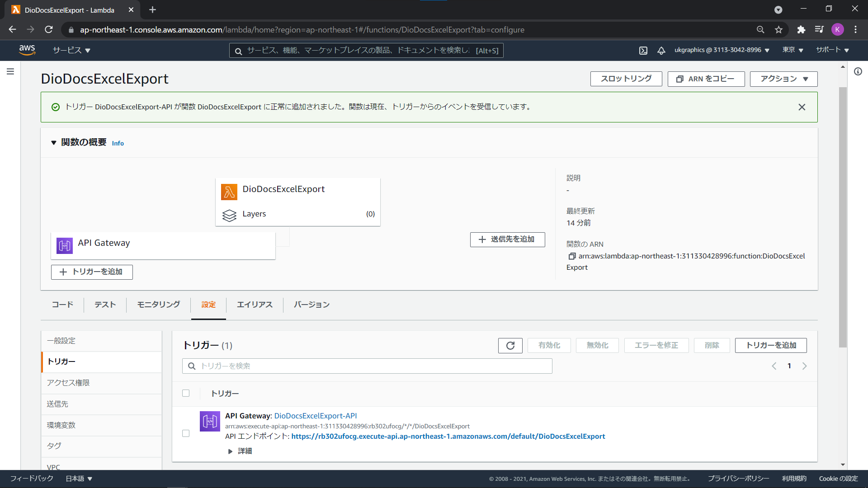Open the Chrome three-dot menu
Image resolution: width=868 pixels, height=488 pixels.
tap(856, 30)
